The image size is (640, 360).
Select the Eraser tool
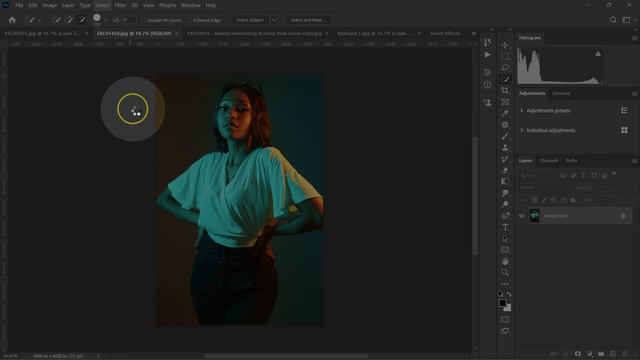[505, 170]
